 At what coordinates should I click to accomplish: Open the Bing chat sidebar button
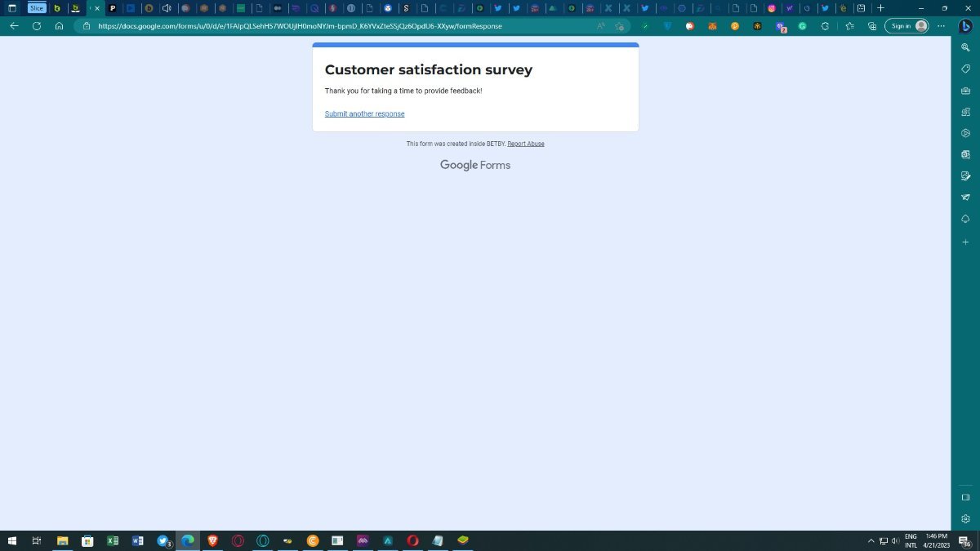point(964,26)
